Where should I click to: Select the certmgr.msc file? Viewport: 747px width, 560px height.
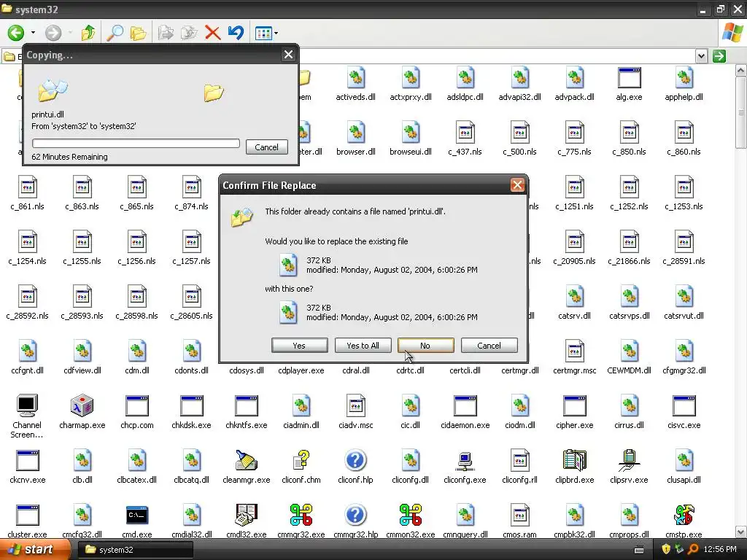tap(575, 352)
